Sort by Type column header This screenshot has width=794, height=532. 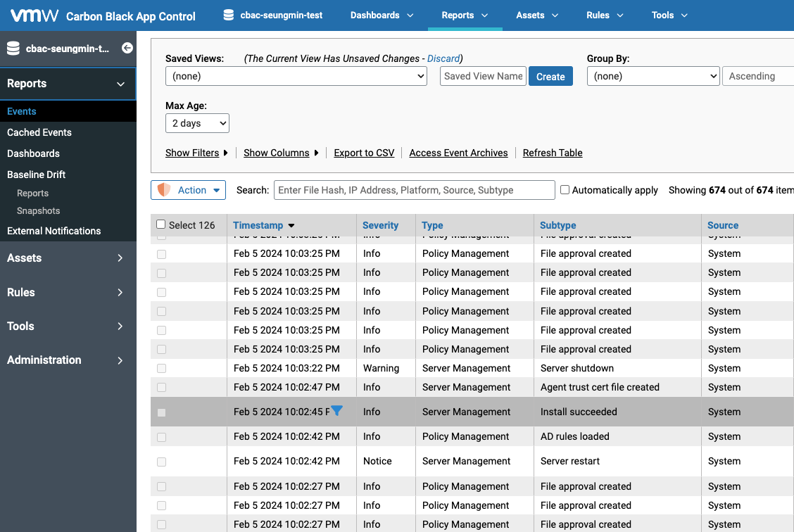(432, 225)
